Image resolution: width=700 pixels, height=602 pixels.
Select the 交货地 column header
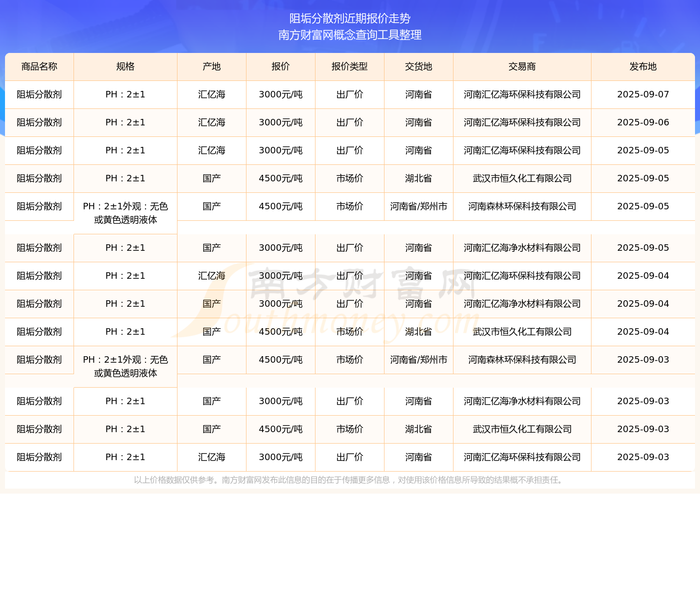[418, 66]
